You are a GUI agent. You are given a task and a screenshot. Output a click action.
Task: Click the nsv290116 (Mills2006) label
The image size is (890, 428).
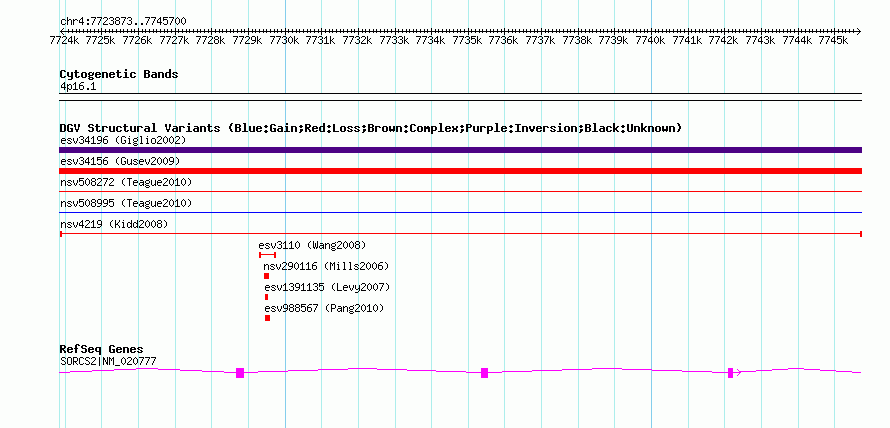tap(326, 266)
